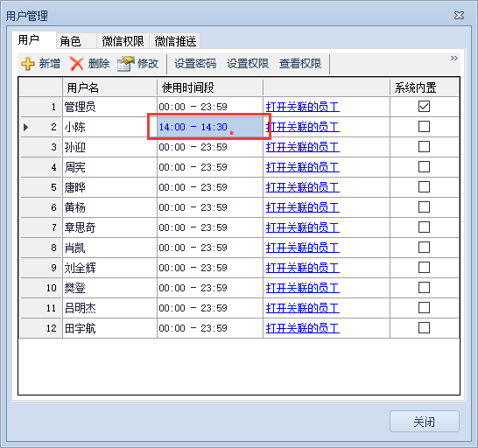
Task: Go to the 微信推送 tab
Action: point(175,41)
